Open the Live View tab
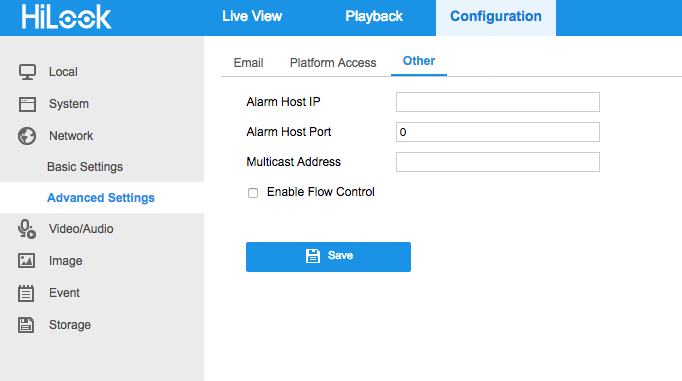682x381 pixels. coord(252,17)
